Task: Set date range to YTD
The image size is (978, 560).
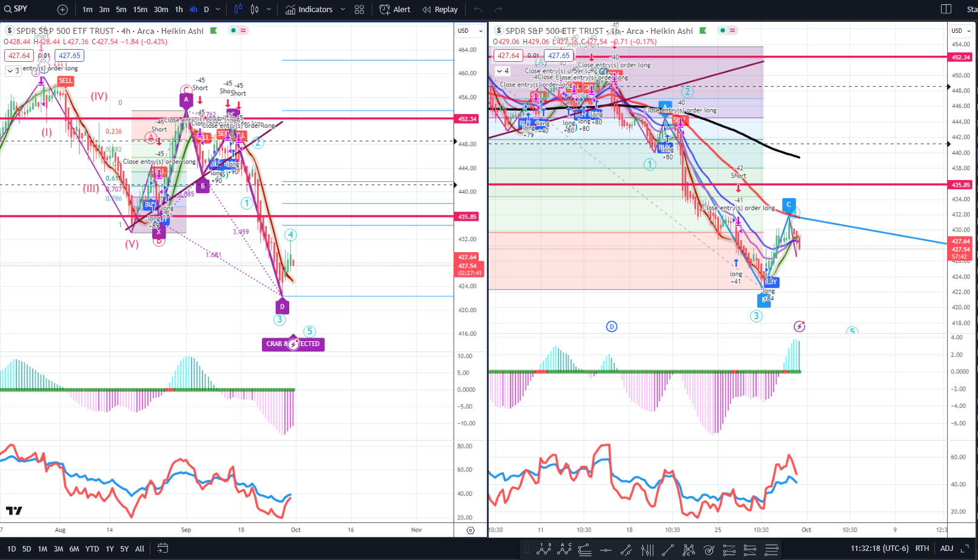Action: pyautogui.click(x=92, y=549)
